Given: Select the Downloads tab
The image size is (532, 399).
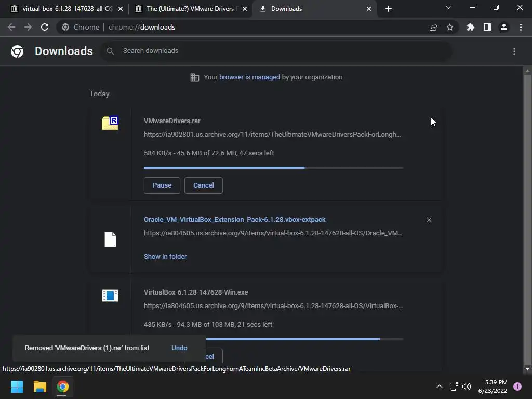Looking at the screenshot, I should [x=314, y=9].
